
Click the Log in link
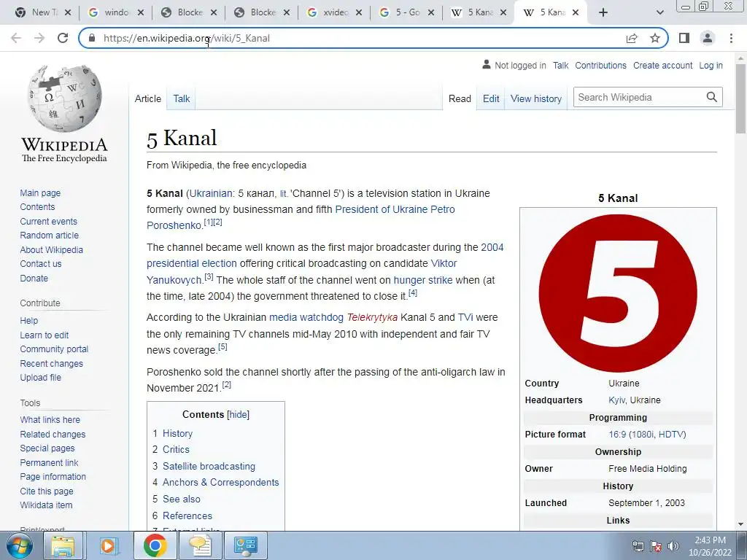[x=711, y=65]
